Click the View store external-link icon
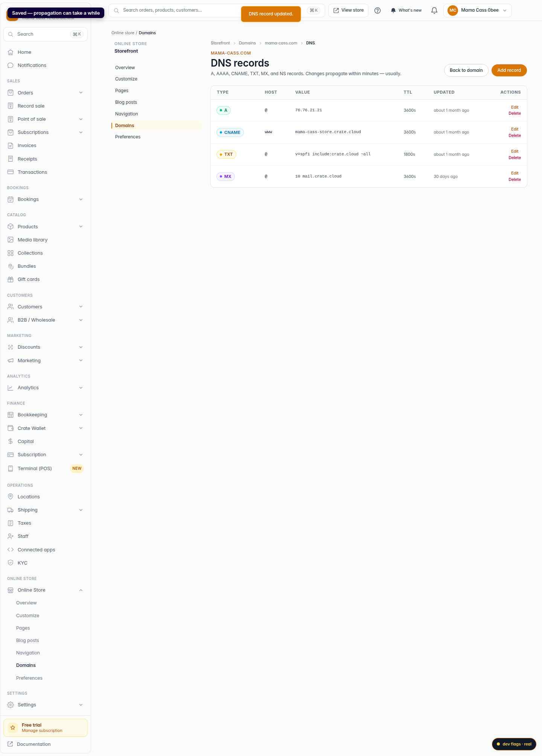 pyautogui.click(x=336, y=11)
